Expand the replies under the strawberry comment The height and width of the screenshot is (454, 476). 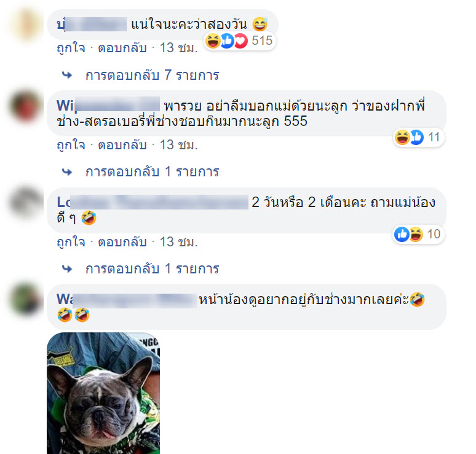pos(152,172)
